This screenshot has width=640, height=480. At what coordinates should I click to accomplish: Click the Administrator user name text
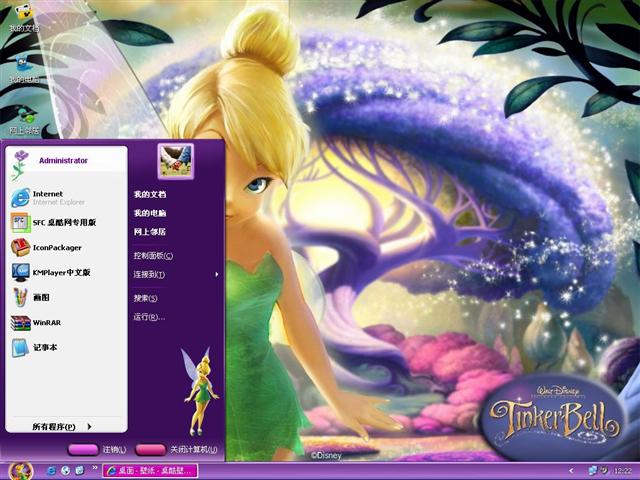[x=63, y=160]
